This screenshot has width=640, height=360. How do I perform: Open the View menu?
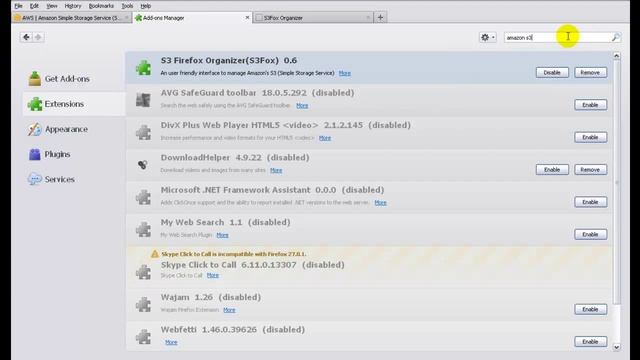coord(51,6)
